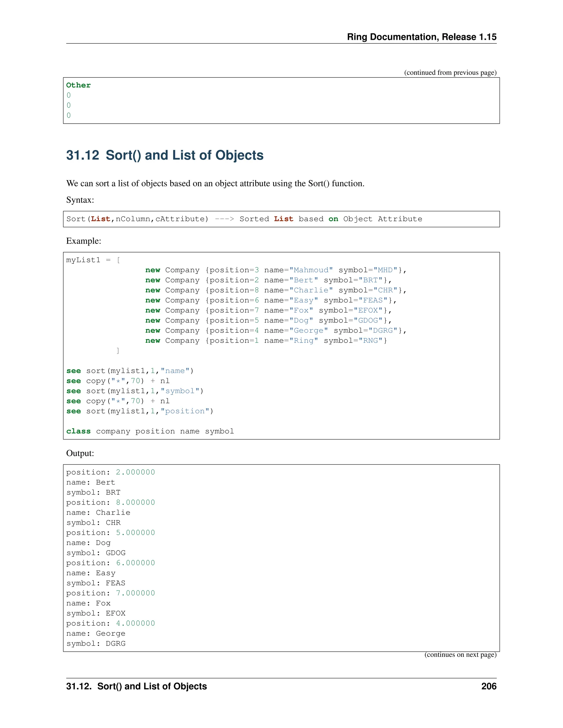563x728 pixels.
Task: Click the section heading Sort() and List of Objects
Action: [165, 155]
